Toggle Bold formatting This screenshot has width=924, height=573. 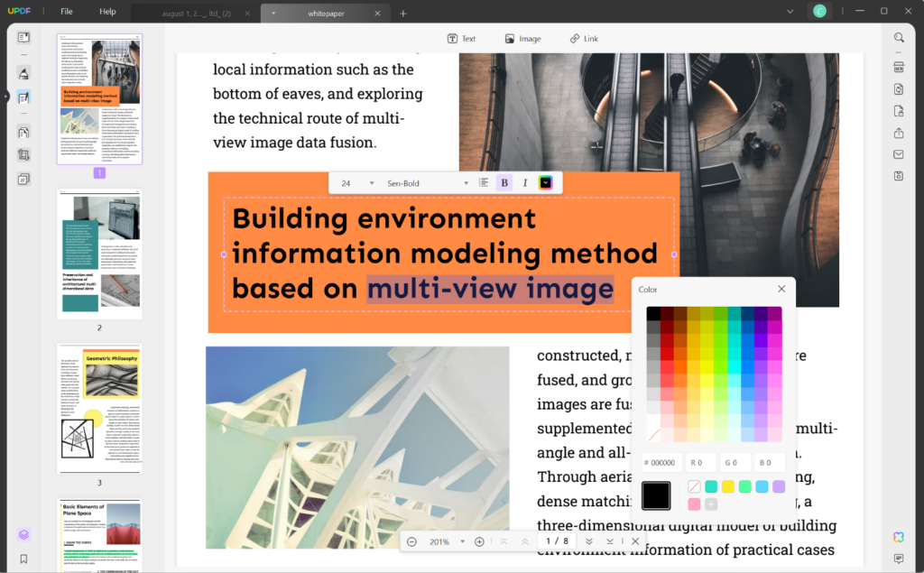(504, 183)
